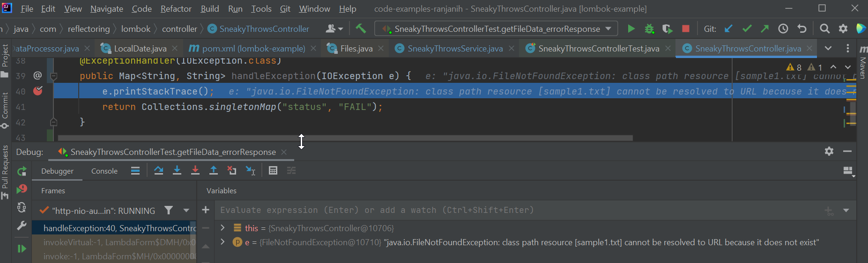The height and width of the screenshot is (263, 868).
Task: Open the File menu
Action: (27, 8)
